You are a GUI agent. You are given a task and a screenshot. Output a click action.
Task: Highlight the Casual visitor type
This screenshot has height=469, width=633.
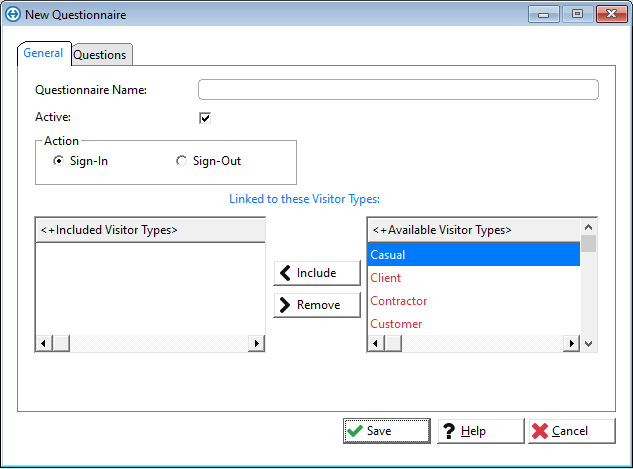[x=388, y=255]
